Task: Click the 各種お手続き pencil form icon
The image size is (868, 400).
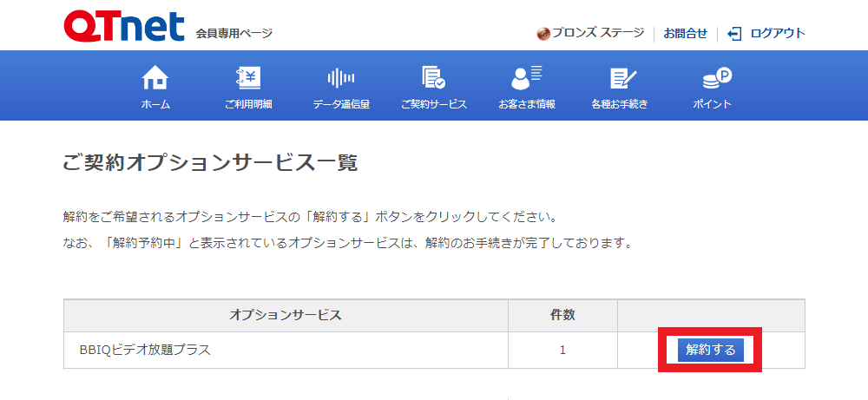Action: [619, 78]
